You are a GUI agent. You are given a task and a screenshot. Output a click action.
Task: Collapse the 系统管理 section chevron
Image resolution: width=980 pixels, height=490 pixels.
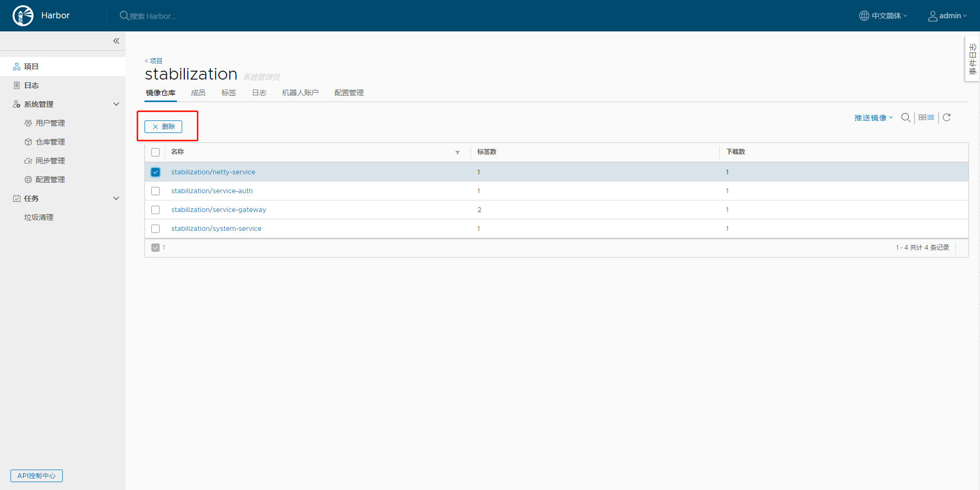(116, 104)
